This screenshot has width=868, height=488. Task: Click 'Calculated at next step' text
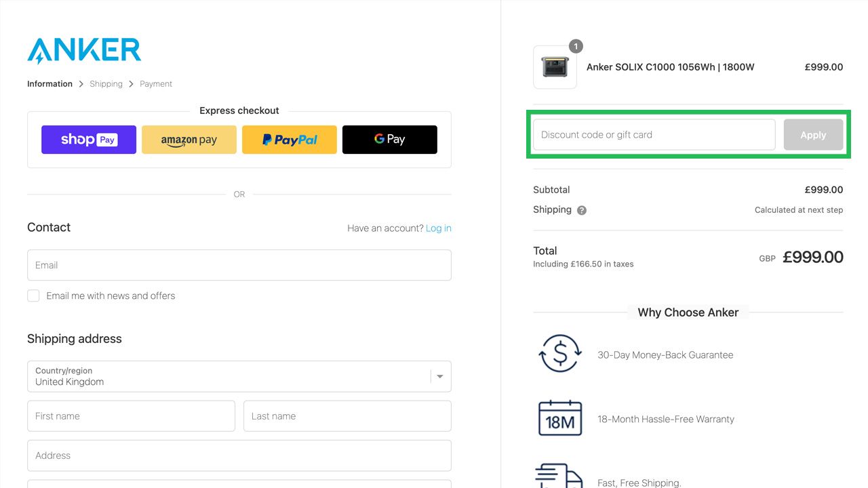coord(799,210)
